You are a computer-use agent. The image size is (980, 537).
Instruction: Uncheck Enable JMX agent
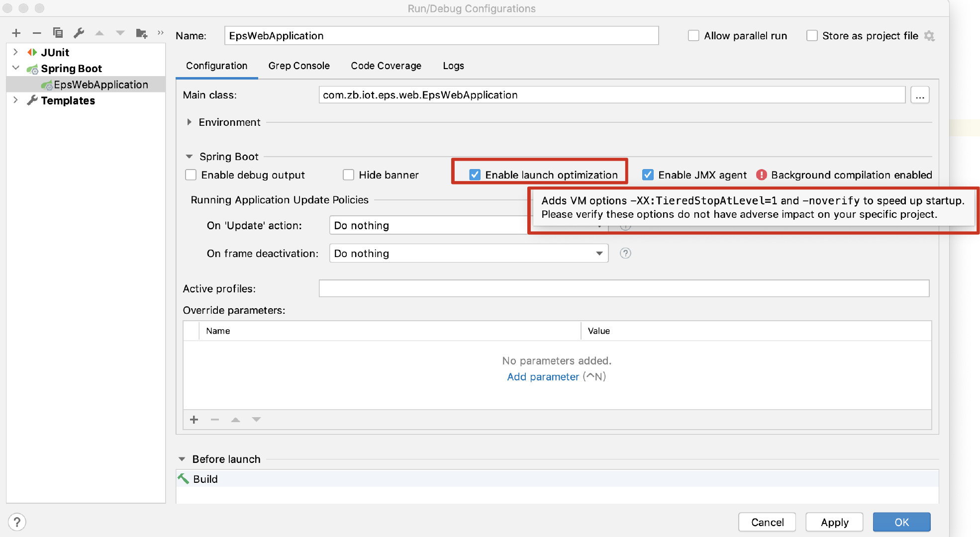(648, 175)
